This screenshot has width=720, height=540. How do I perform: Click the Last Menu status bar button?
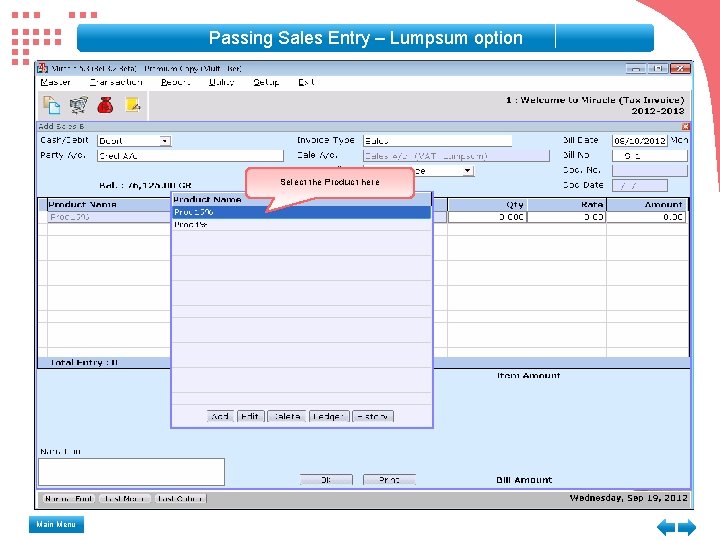[125, 499]
